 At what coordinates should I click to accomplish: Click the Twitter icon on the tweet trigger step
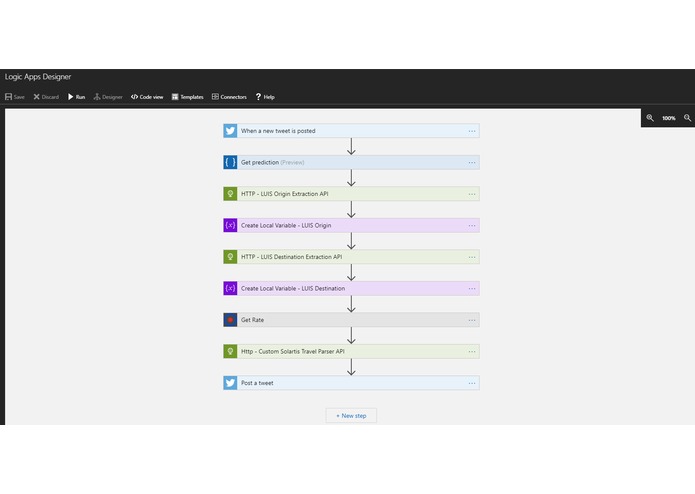230,131
